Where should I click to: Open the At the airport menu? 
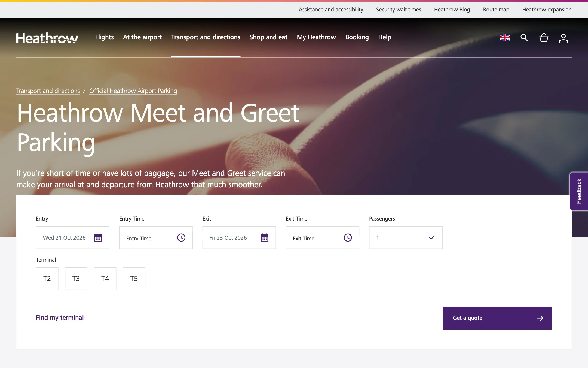coord(142,37)
